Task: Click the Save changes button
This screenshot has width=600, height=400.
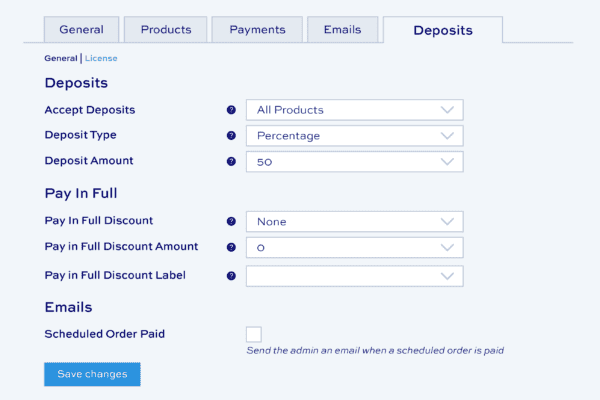Action: (x=92, y=374)
